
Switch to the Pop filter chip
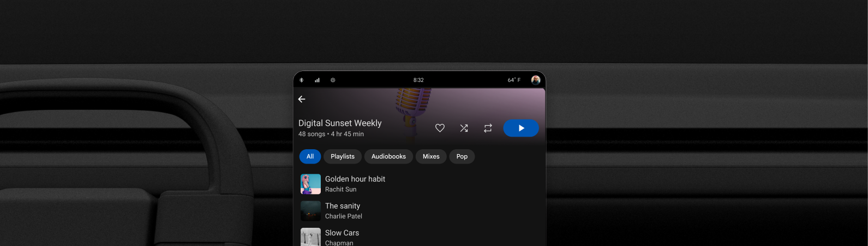coord(462,156)
